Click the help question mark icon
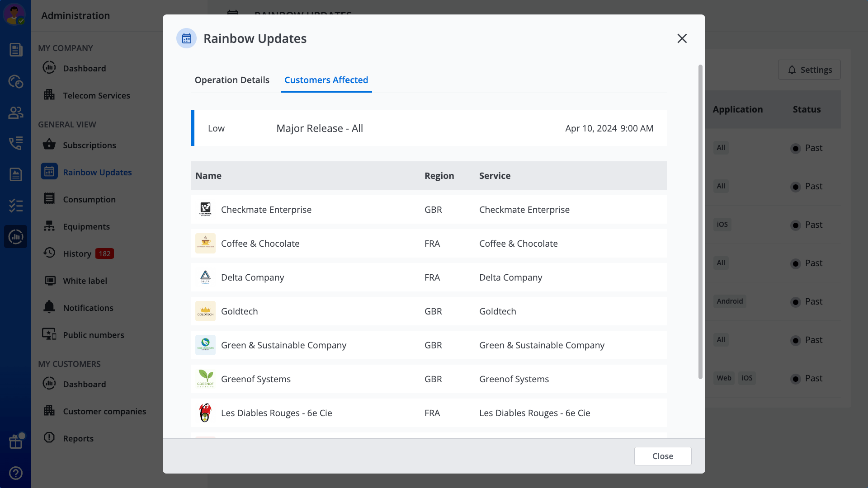Viewport: 868px width, 488px height. [x=15, y=473]
